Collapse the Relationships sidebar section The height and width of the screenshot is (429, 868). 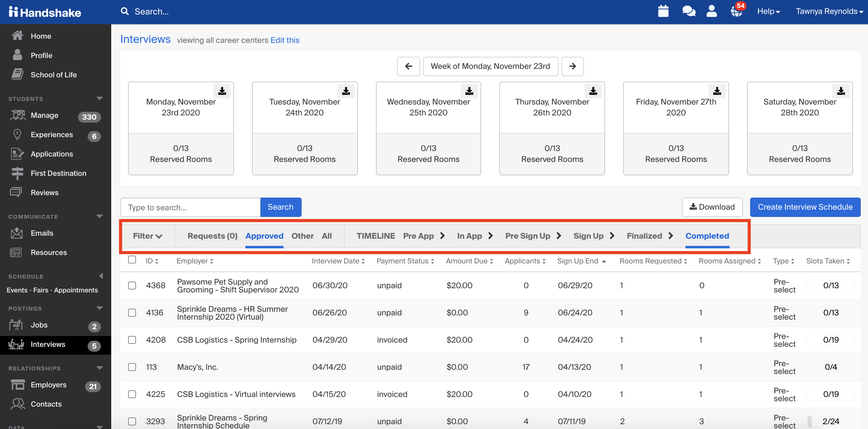(x=99, y=368)
